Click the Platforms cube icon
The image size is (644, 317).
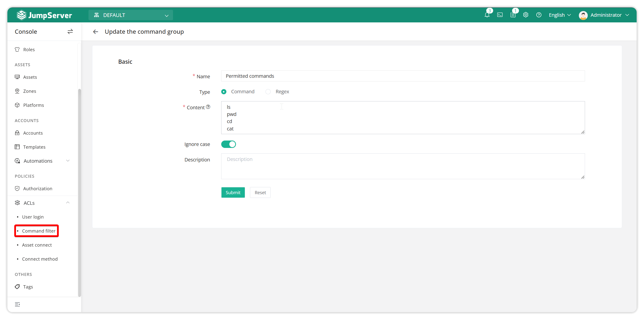(17, 105)
